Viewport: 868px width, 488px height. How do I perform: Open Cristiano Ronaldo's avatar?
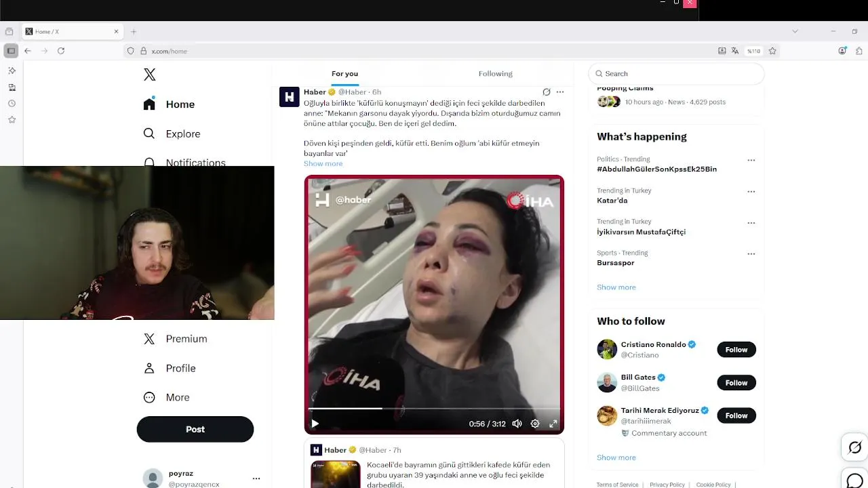coord(607,349)
